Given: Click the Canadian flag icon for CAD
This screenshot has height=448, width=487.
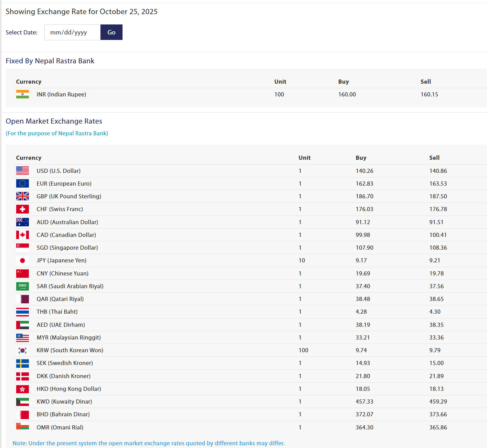Looking at the screenshot, I should (x=22, y=235).
